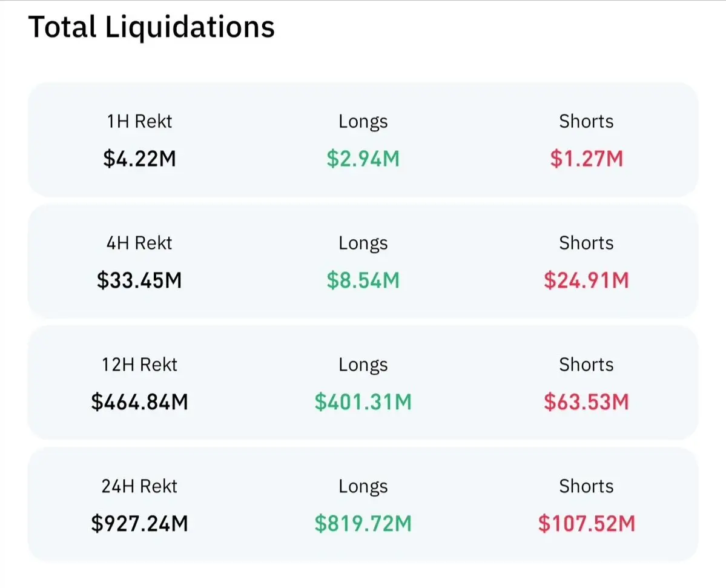Click the Shorts label in the 12H row
The width and height of the screenshot is (726, 588).
pyautogui.click(x=586, y=365)
